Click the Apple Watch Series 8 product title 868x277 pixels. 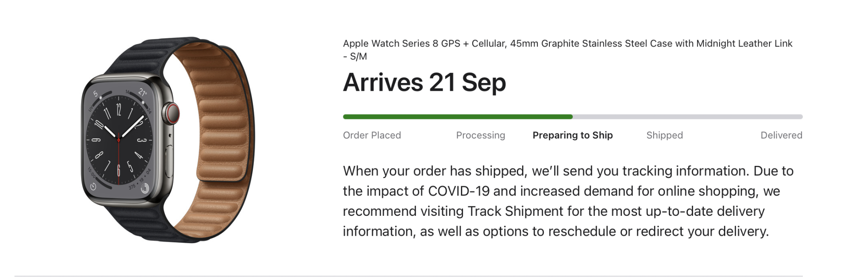(x=568, y=49)
